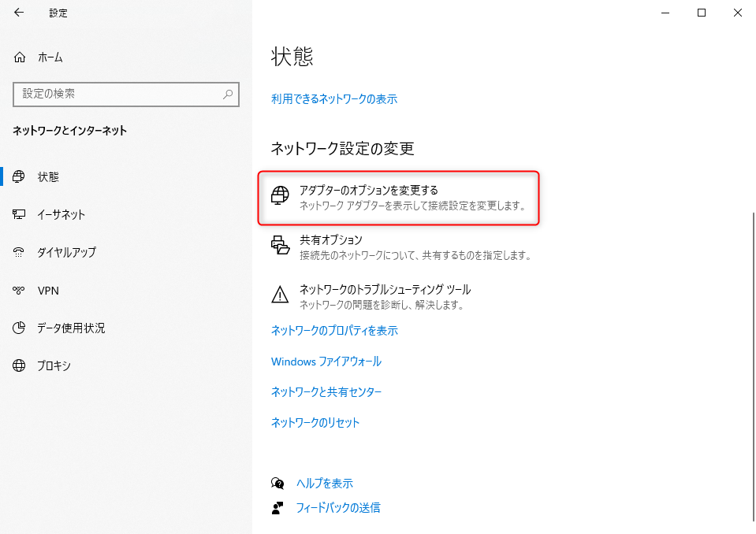The image size is (756, 534).
Task: Go to ダイヤルアップ settings
Action: [x=66, y=252]
